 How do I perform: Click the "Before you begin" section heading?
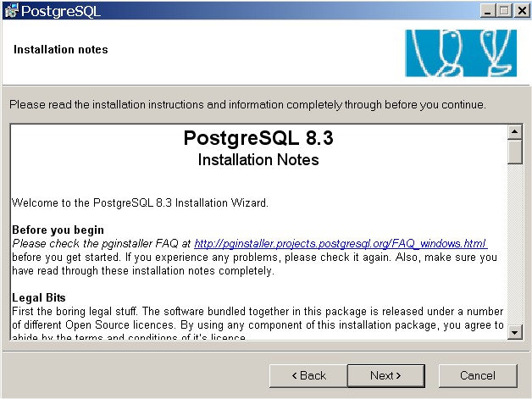pos(58,230)
